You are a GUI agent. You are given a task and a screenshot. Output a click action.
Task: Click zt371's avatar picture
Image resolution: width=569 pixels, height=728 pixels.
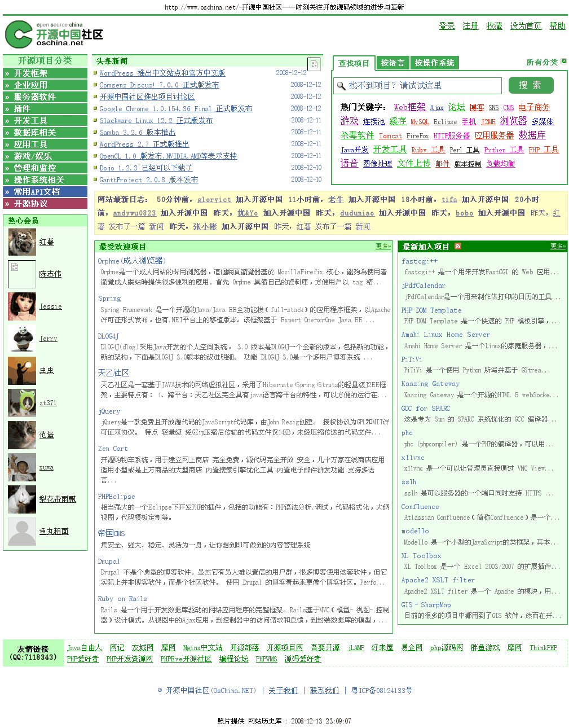(x=22, y=403)
